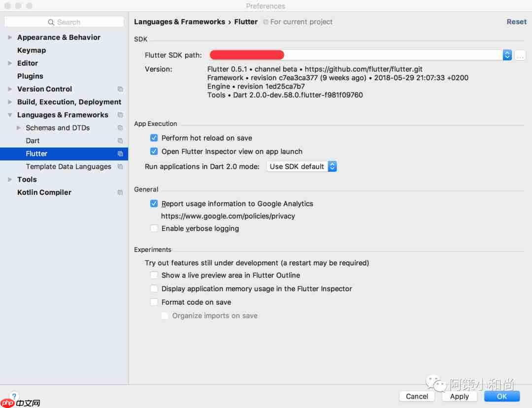Enable verbose logging checkbox

pos(154,228)
